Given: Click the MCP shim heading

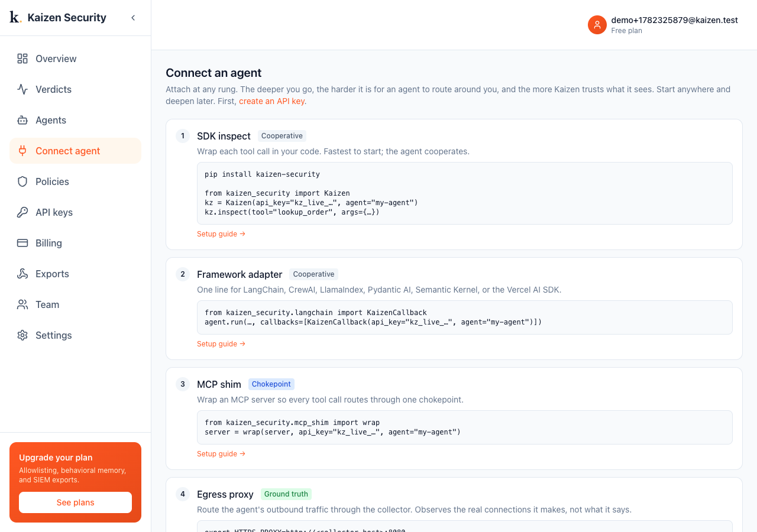Looking at the screenshot, I should coord(219,384).
